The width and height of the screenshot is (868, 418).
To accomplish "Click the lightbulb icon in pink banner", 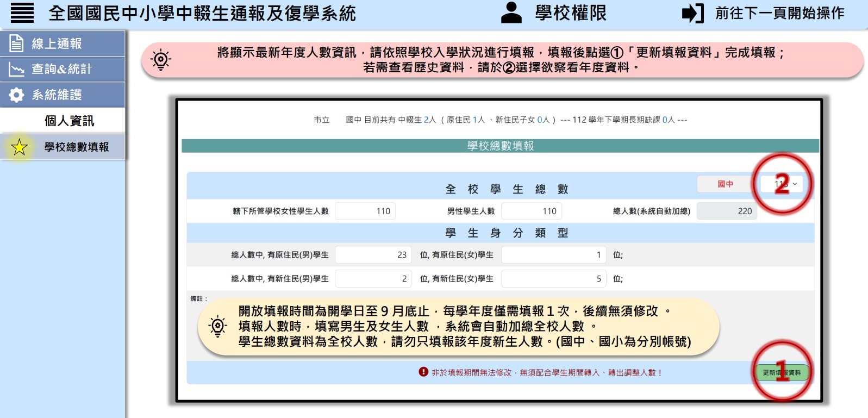I will pyautogui.click(x=161, y=60).
